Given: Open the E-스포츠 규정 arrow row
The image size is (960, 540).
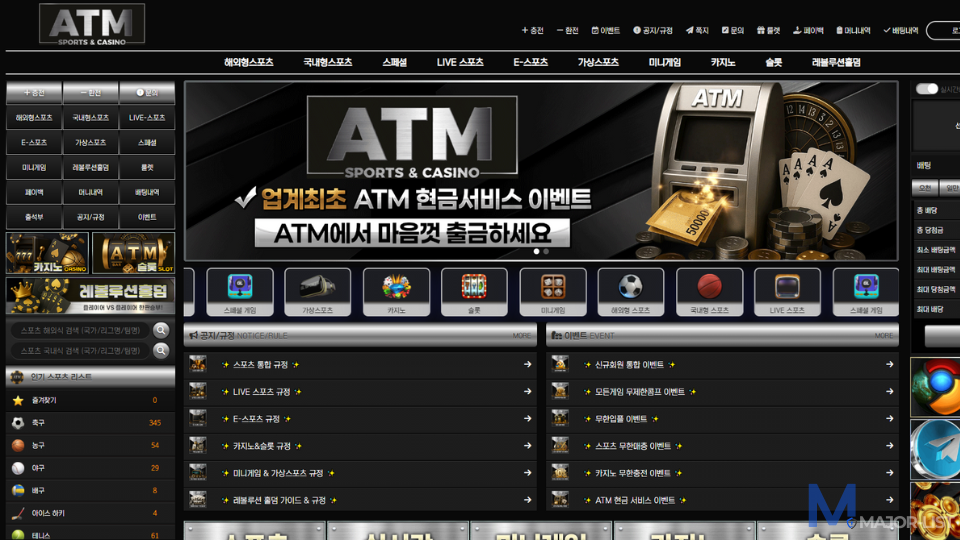Looking at the screenshot, I should point(360,419).
